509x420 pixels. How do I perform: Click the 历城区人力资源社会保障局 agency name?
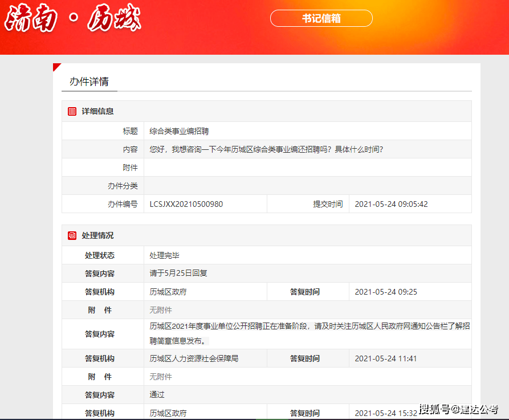coord(194,358)
